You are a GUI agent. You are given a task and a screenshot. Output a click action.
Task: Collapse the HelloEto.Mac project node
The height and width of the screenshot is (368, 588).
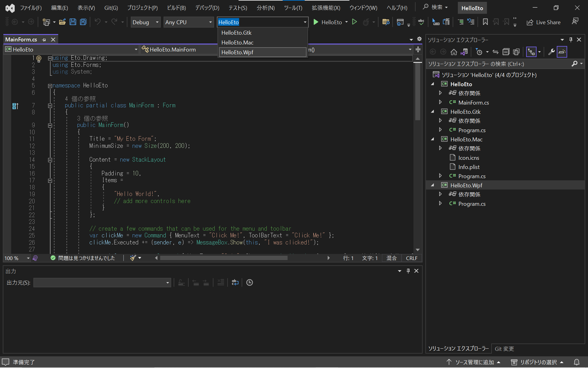tap(432, 139)
